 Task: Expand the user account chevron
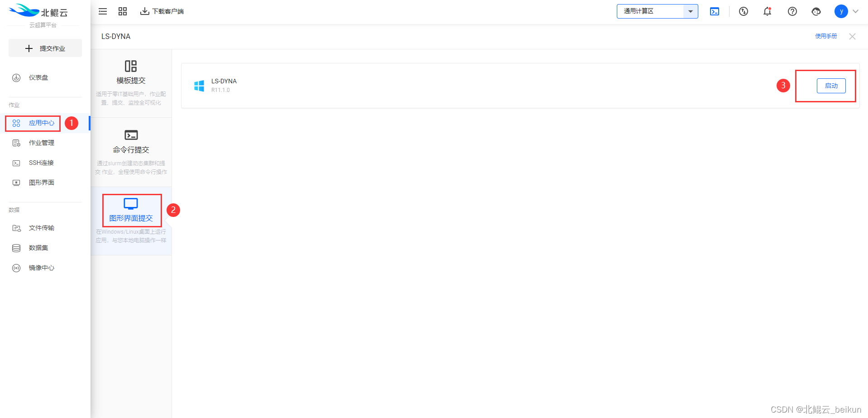coord(855,11)
